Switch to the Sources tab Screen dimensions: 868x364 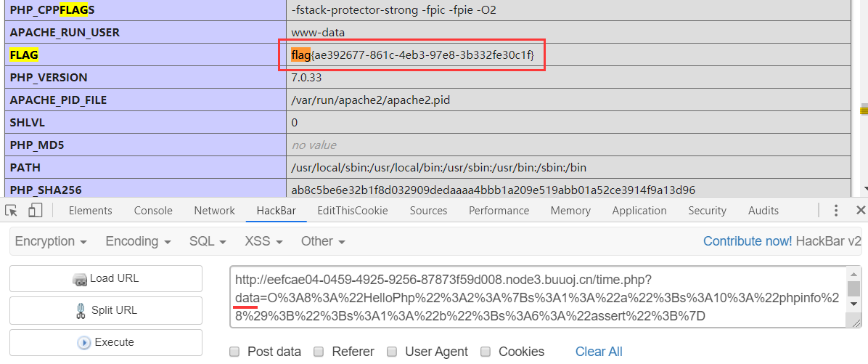click(x=428, y=211)
